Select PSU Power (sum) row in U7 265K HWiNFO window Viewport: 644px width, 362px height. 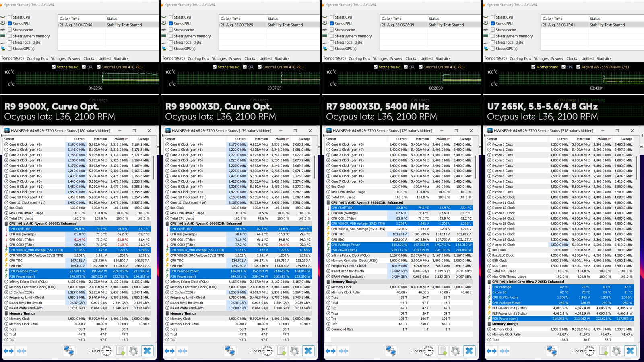[x=560, y=319]
